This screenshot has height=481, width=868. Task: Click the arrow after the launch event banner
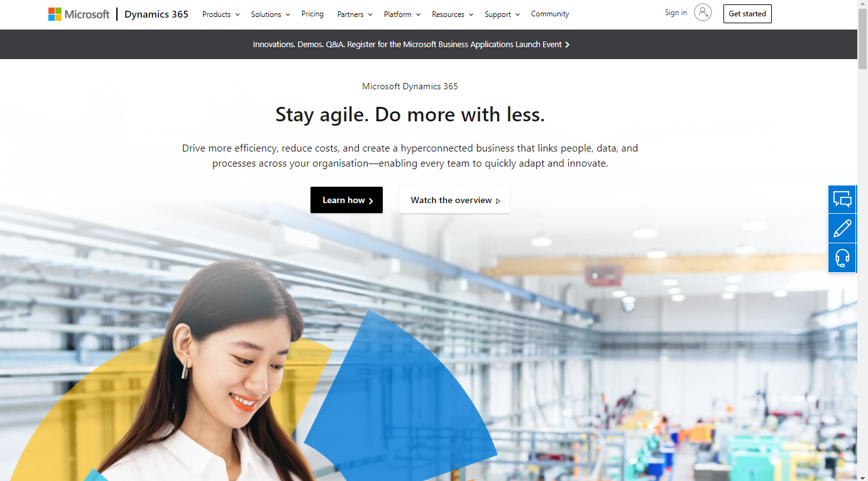pyautogui.click(x=567, y=45)
